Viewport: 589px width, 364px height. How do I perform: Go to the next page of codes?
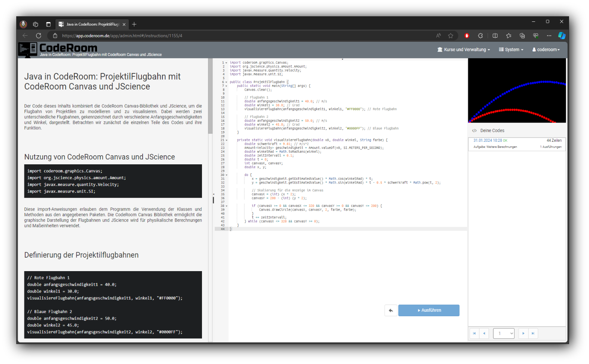(523, 334)
